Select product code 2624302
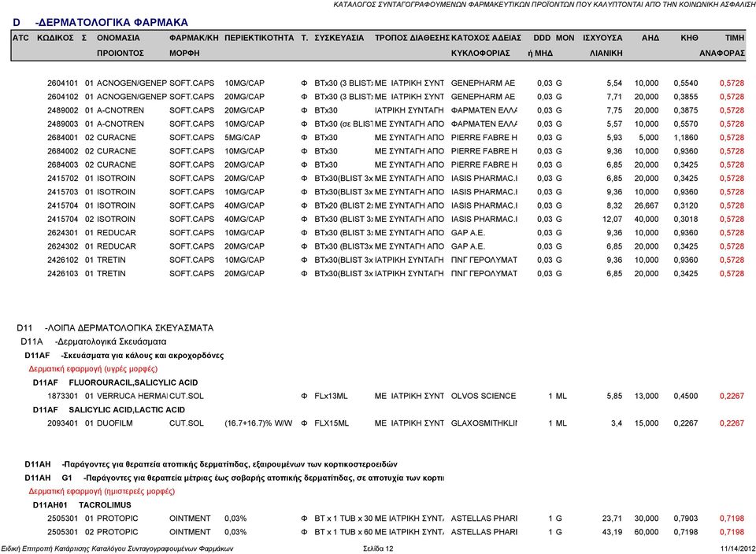 (62, 246)
